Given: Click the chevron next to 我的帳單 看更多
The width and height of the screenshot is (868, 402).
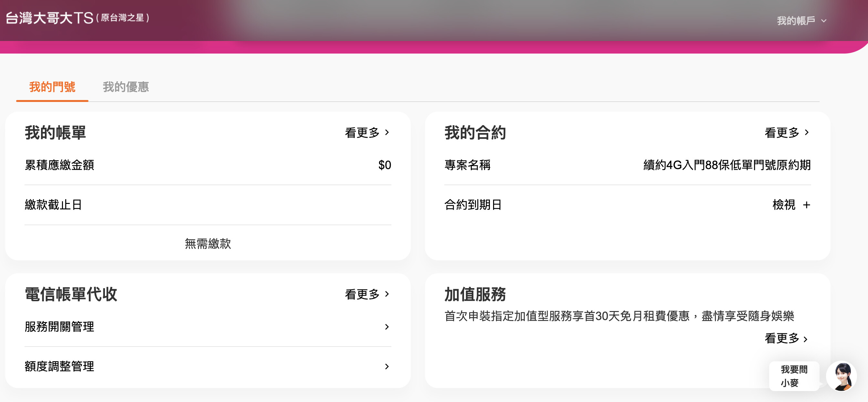Looking at the screenshot, I should pyautogui.click(x=387, y=132).
